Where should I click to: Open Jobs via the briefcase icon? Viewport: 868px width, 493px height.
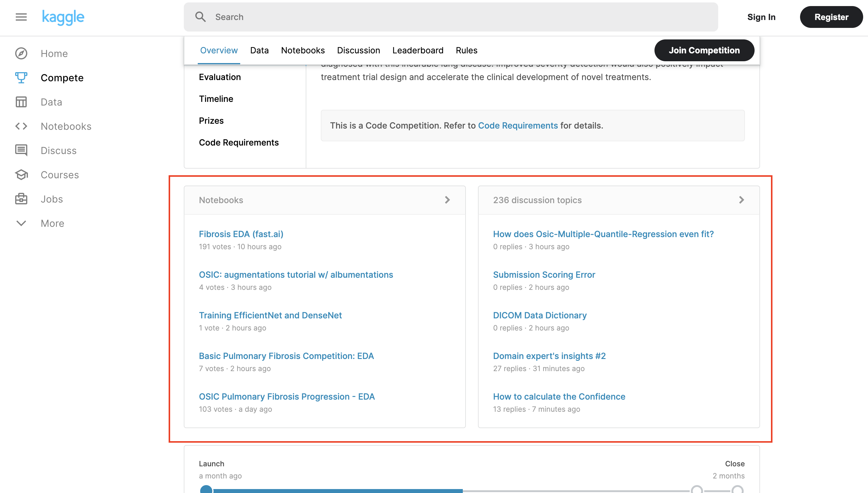click(21, 199)
